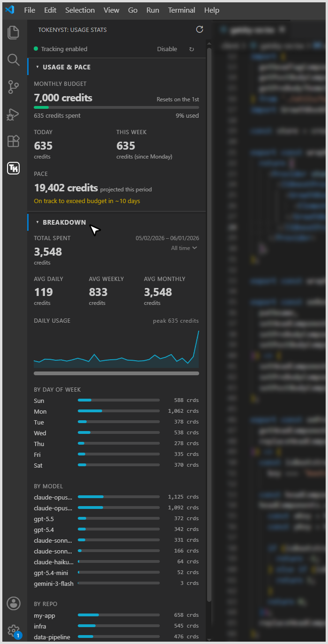This screenshot has width=328, height=644.
Task: Click the claude-opus row with 1,092 crds
Action: point(116,508)
